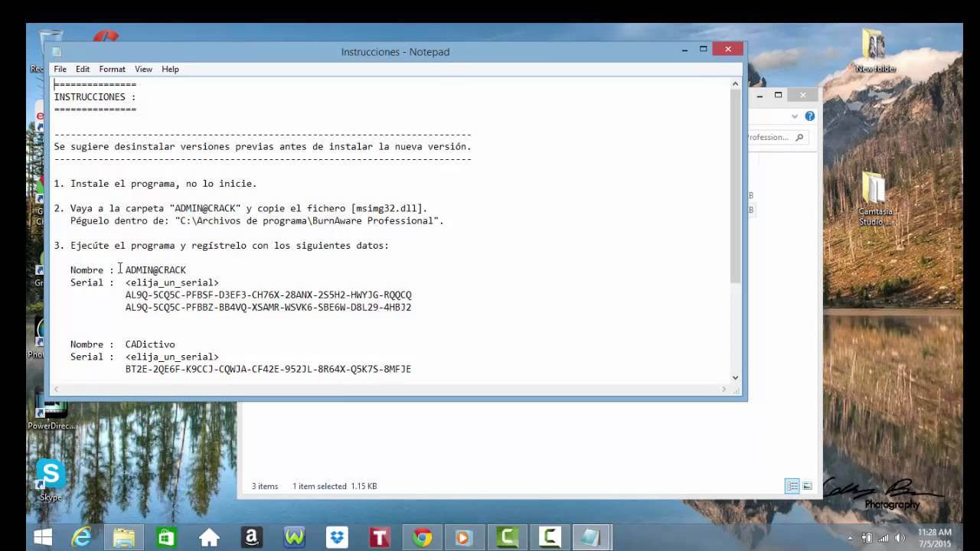This screenshot has width=980, height=551.
Task: Click '1 item selected 1.15 KB' status text
Action: pos(335,486)
